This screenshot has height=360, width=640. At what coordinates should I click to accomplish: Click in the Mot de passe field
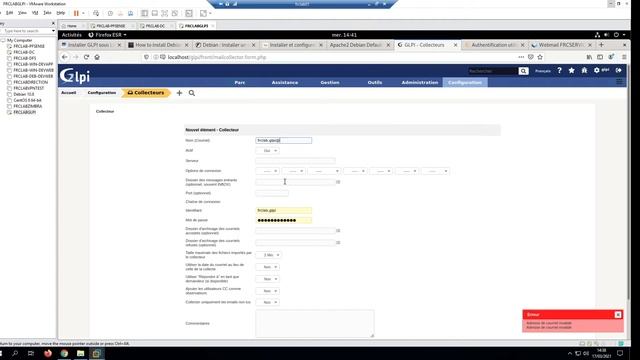tap(284, 220)
